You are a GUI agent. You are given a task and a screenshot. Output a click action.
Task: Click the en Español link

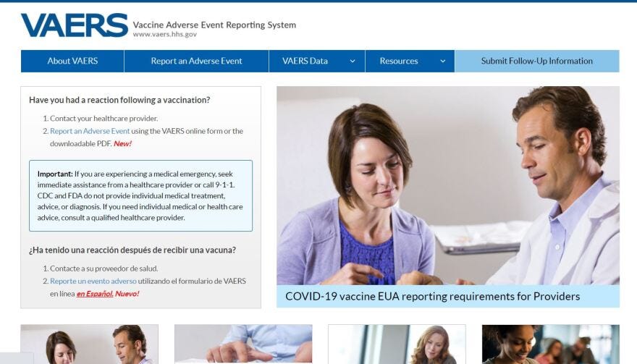(95, 293)
